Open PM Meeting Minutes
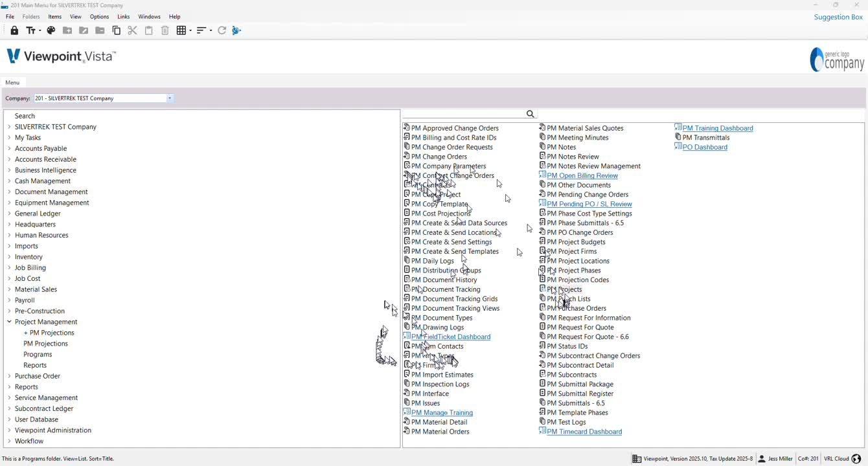 point(578,137)
